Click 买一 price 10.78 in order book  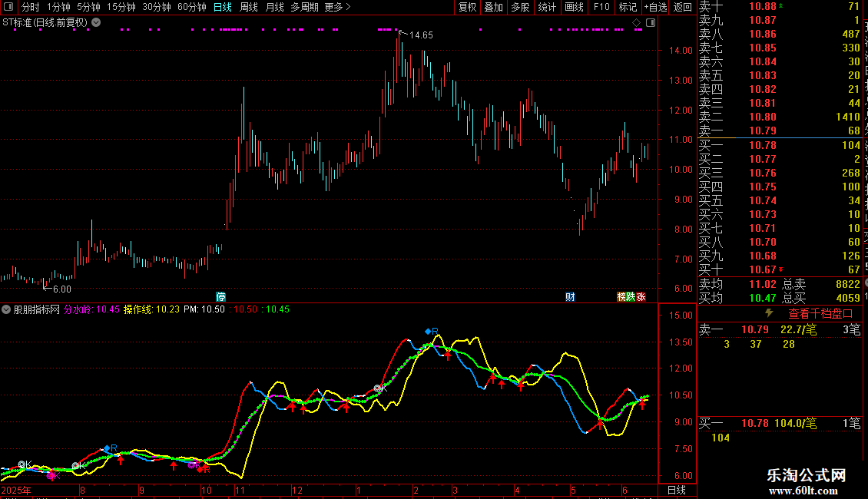[762, 145]
